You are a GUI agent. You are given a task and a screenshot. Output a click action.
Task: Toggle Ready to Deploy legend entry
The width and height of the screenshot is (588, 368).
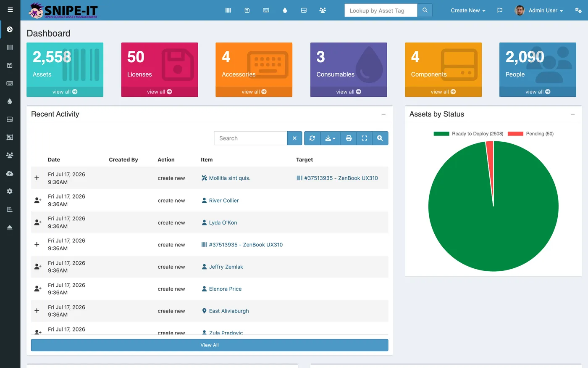468,134
